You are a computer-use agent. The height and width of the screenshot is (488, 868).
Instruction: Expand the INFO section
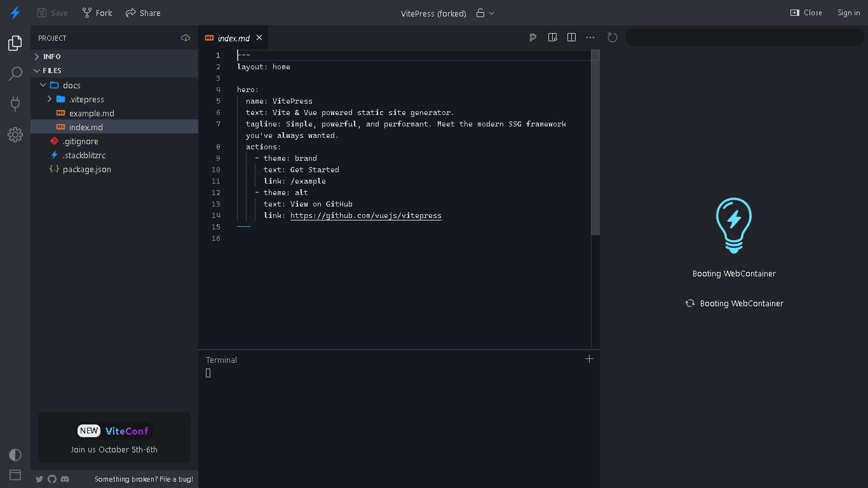pos(37,57)
